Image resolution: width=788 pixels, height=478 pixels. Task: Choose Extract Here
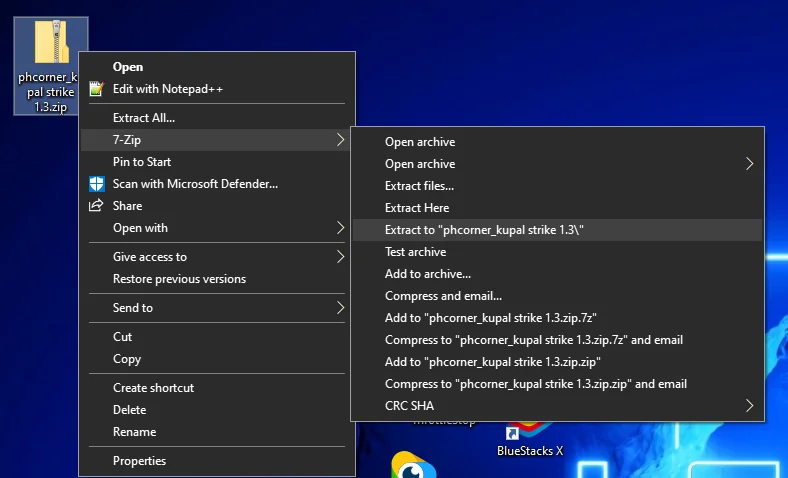tap(557, 208)
